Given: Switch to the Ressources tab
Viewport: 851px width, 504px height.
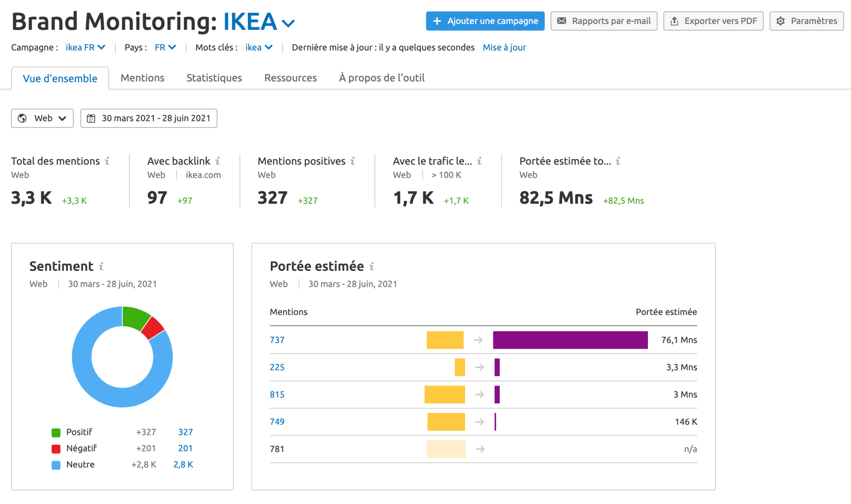Looking at the screenshot, I should (x=290, y=78).
